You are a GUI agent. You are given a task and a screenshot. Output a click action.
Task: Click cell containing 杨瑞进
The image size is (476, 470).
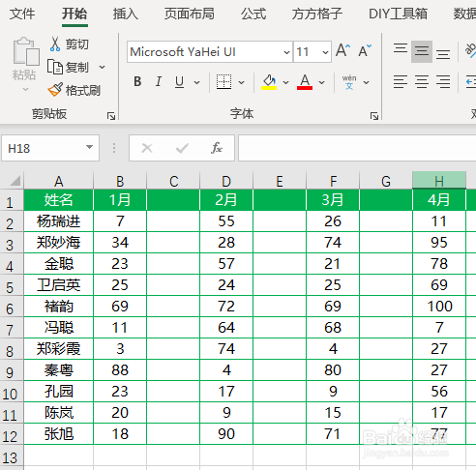tap(59, 221)
